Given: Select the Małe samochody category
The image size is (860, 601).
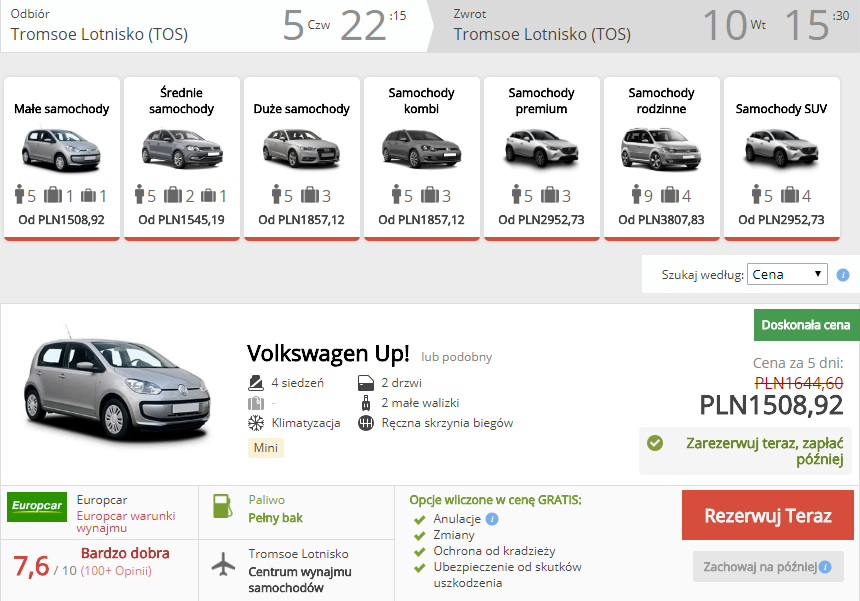Looking at the screenshot, I should (62, 158).
